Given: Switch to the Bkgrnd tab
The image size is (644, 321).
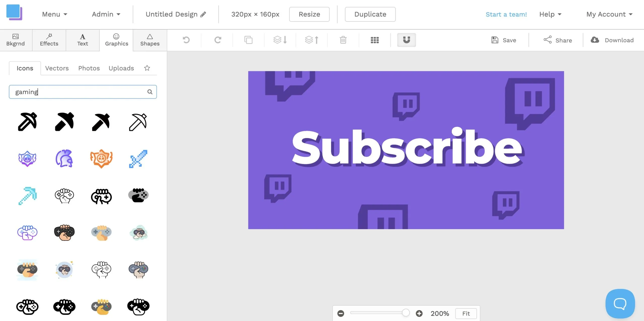Looking at the screenshot, I should 16,40.
